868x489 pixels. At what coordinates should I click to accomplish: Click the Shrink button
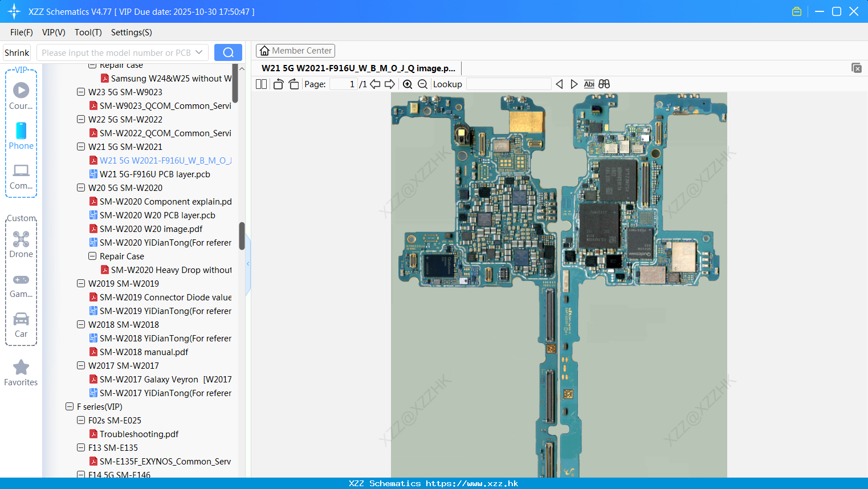(17, 52)
